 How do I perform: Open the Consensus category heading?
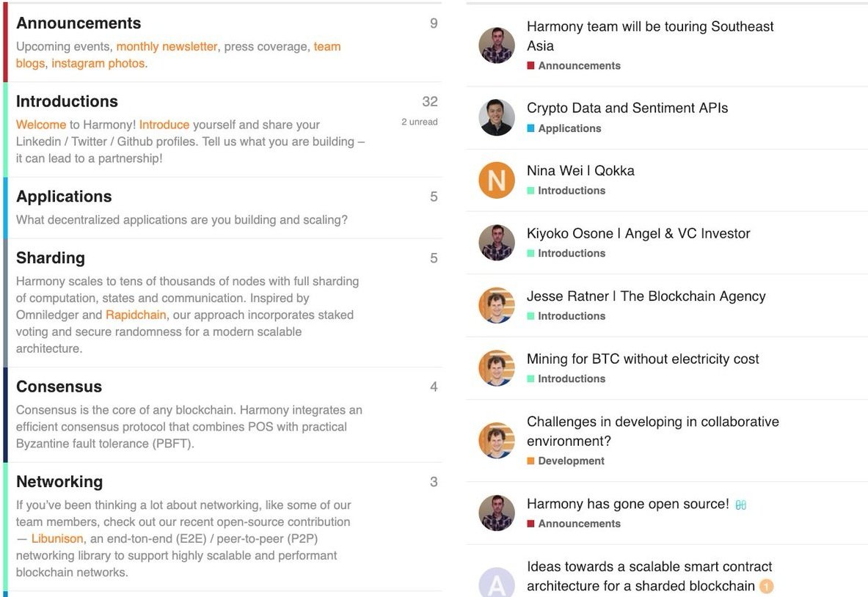59,387
